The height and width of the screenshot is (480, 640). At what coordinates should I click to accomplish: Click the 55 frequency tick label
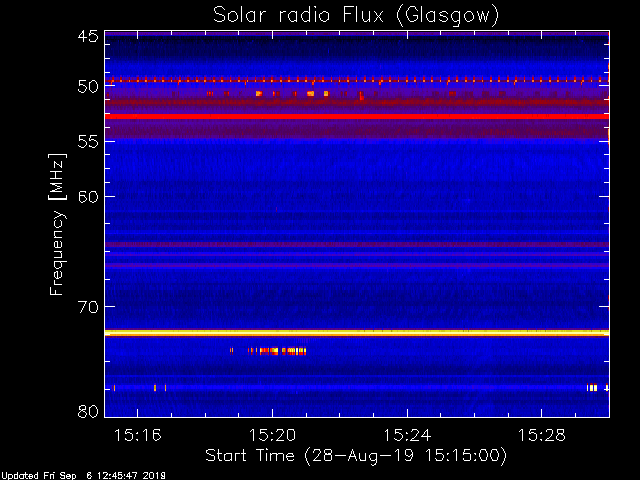click(x=88, y=142)
